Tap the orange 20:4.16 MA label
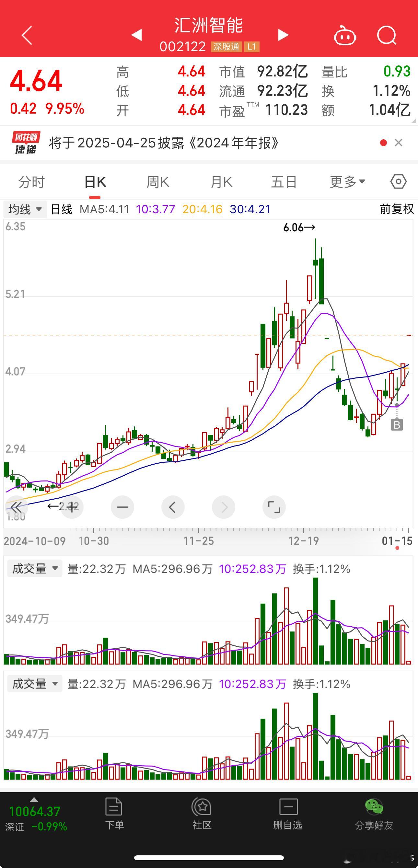Viewport: 418px width, 868px height. [x=203, y=209]
